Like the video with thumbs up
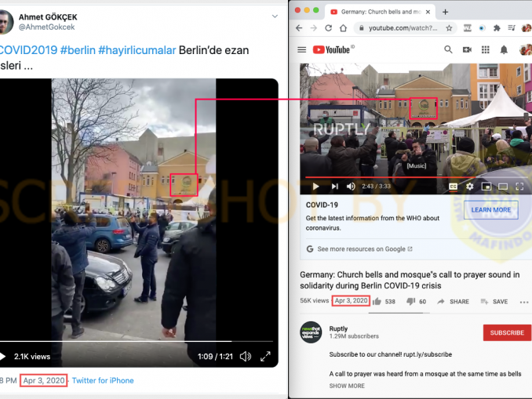Image resolution: width=532 pixels, height=399 pixels. click(377, 301)
